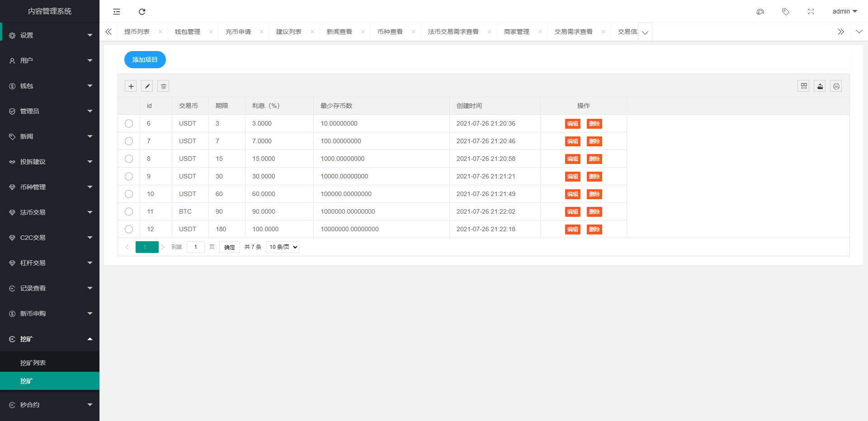Enter fullscreen using the expand icon
This screenshot has height=421, width=868.
click(x=811, y=12)
